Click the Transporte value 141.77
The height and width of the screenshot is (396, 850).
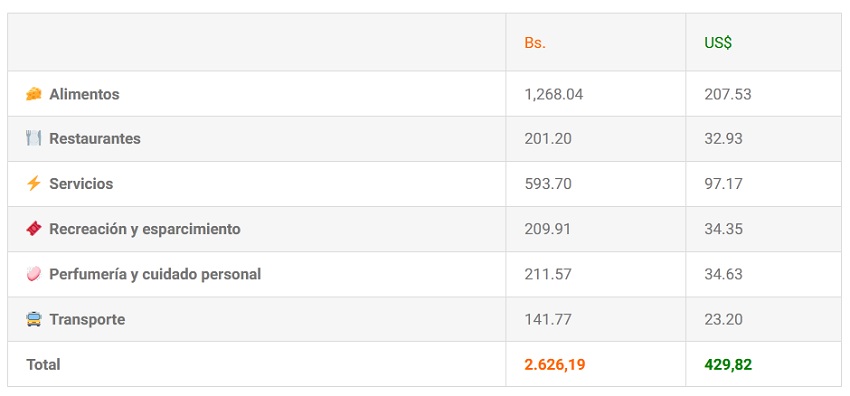[548, 320]
